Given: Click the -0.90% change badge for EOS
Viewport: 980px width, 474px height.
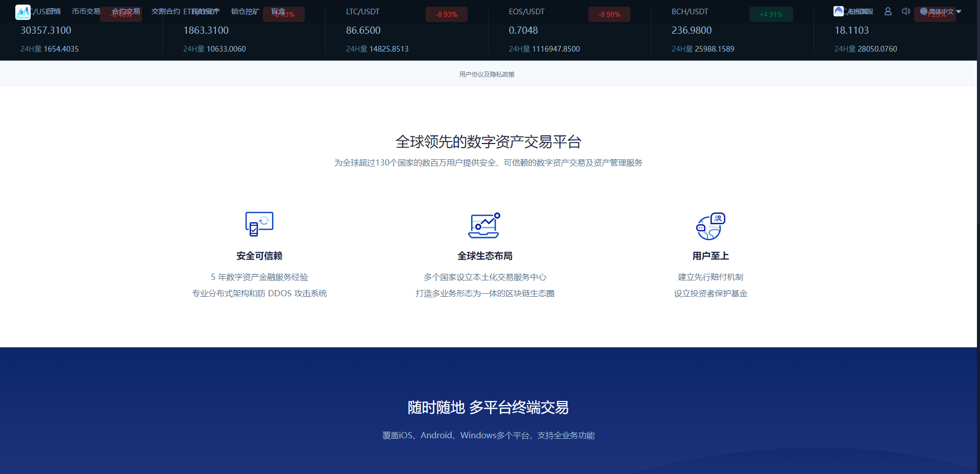Looking at the screenshot, I should [609, 14].
